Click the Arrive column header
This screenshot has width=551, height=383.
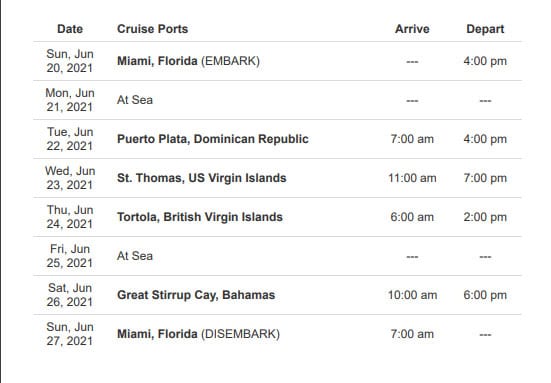412,29
